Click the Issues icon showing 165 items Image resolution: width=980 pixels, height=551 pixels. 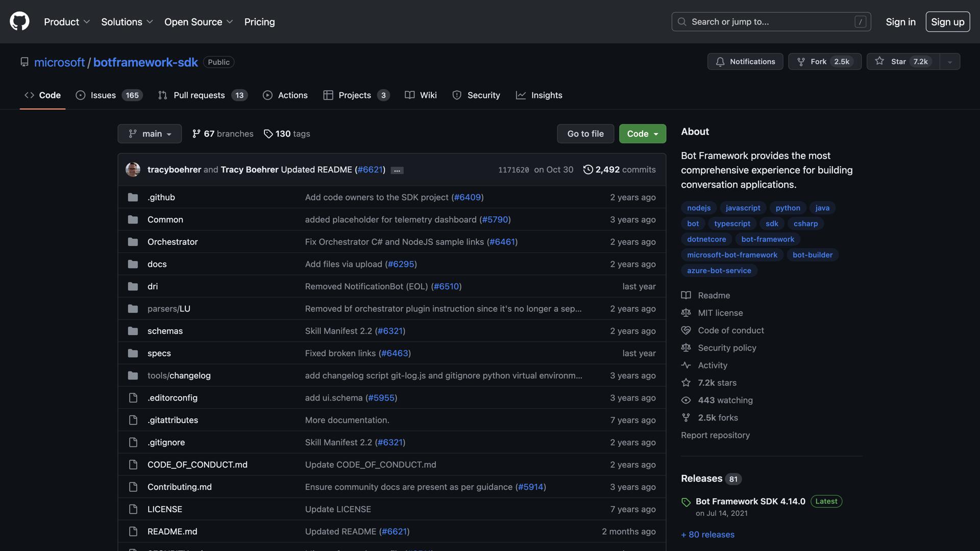[81, 95]
